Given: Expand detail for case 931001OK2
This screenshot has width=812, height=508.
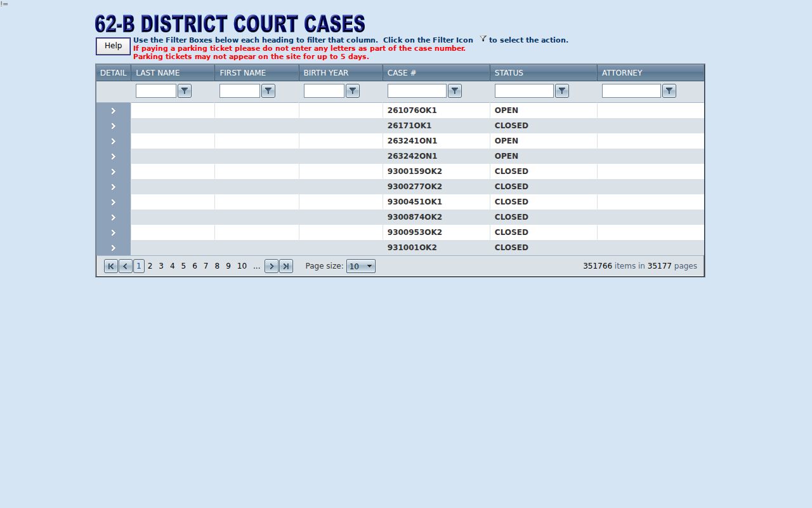Looking at the screenshot, I should tap(114, 248).
